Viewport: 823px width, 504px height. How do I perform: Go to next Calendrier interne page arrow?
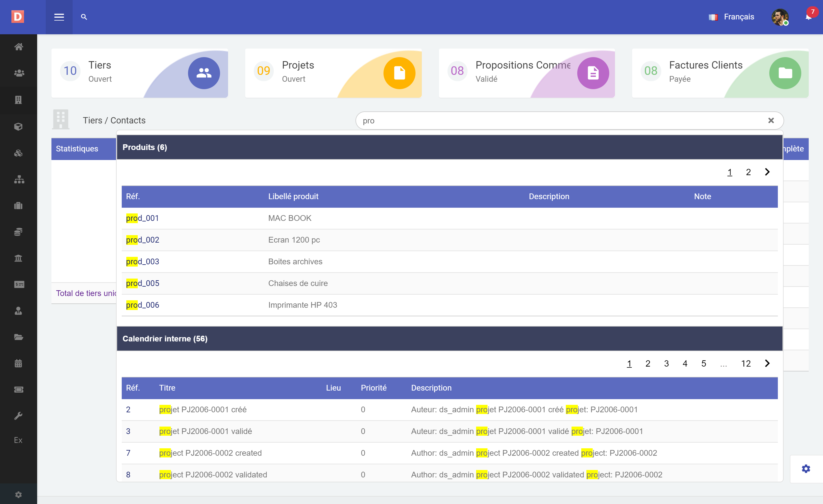767,363
